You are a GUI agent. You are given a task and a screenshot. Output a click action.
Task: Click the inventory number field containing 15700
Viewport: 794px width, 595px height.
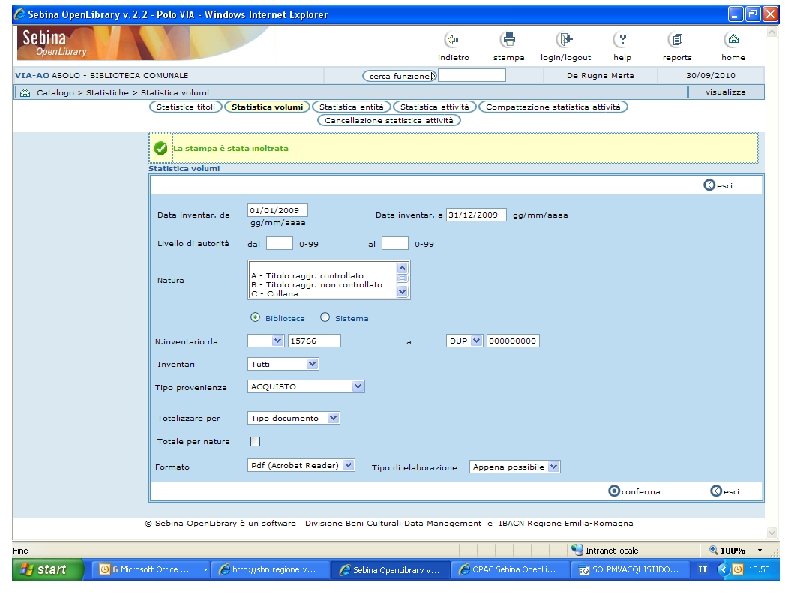point(314,341)
